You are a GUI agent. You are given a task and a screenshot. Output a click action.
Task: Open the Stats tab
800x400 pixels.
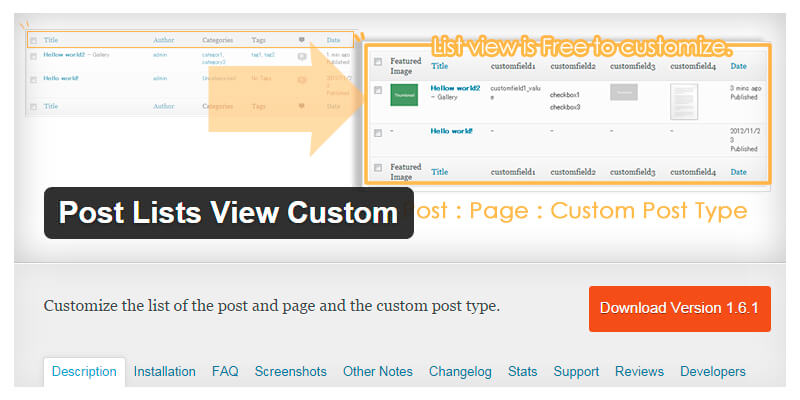(x=522, y=371)
